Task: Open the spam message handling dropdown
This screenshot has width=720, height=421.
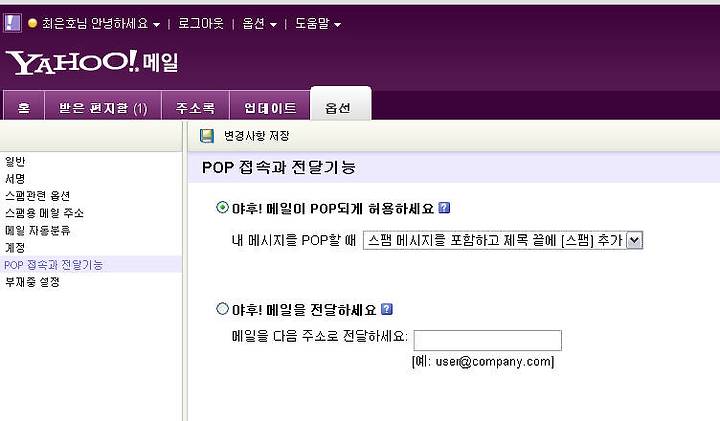Action: (x=503, y=241)
